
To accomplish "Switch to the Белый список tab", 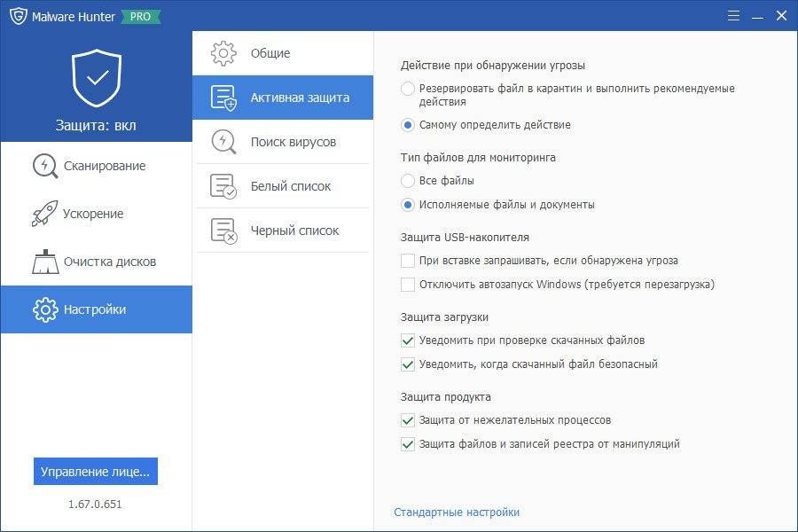I will 283,186.
